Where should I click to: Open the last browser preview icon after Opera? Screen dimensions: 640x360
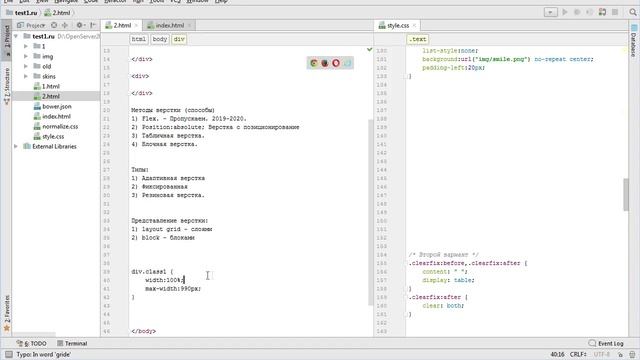click(347, 63)
